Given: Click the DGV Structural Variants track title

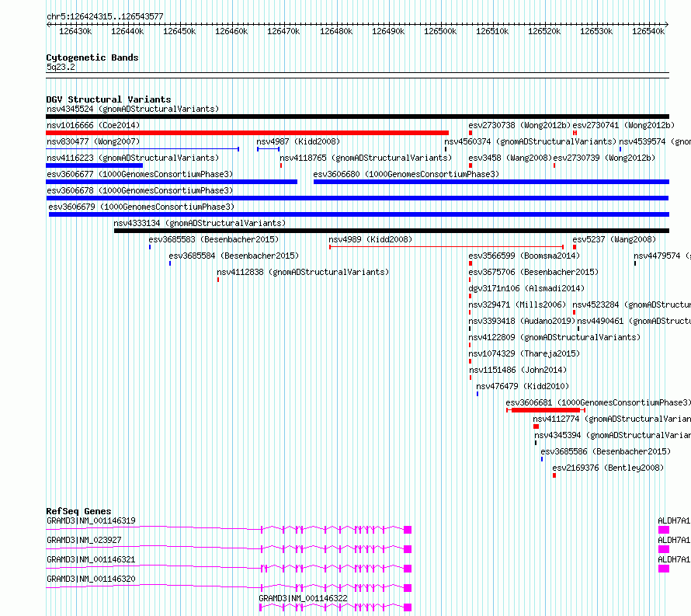Looking at the screenshot, I should click(x=109, y=99).
